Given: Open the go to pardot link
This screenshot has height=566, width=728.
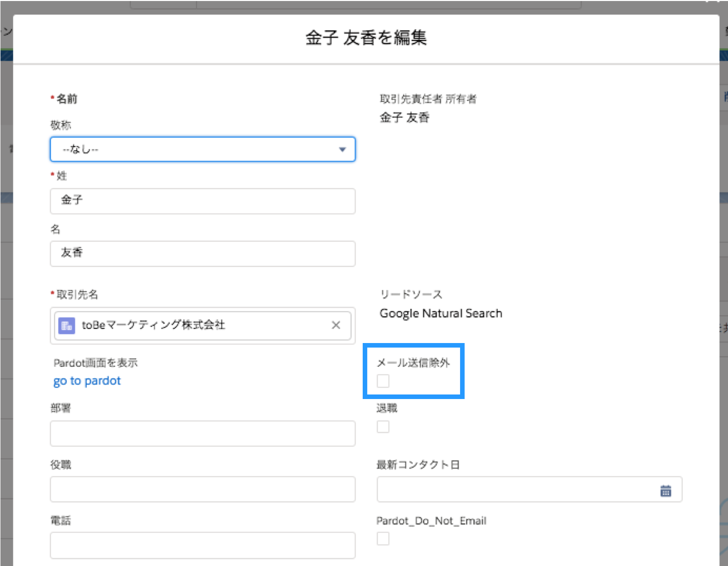Looking at the screenshot, I should pyautogui.click(x=87, y=381).
